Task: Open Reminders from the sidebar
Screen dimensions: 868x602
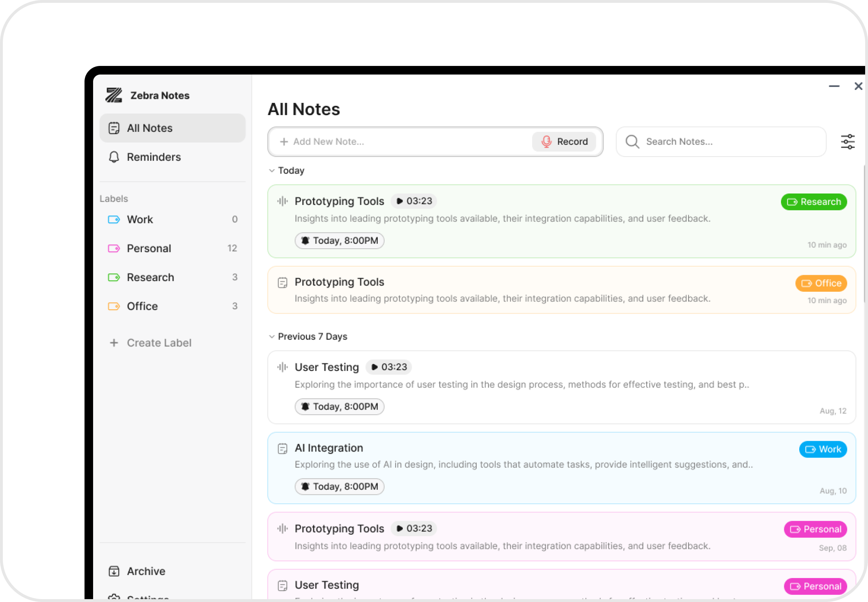Action: tap(153, 157)
